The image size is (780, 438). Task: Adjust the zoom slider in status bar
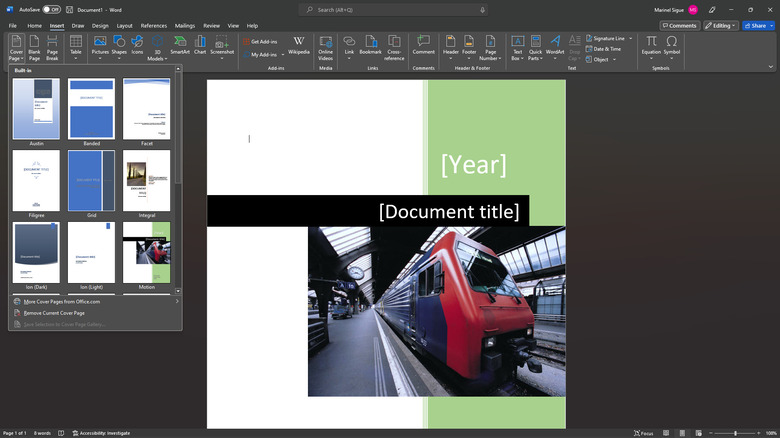pos(735,433)
